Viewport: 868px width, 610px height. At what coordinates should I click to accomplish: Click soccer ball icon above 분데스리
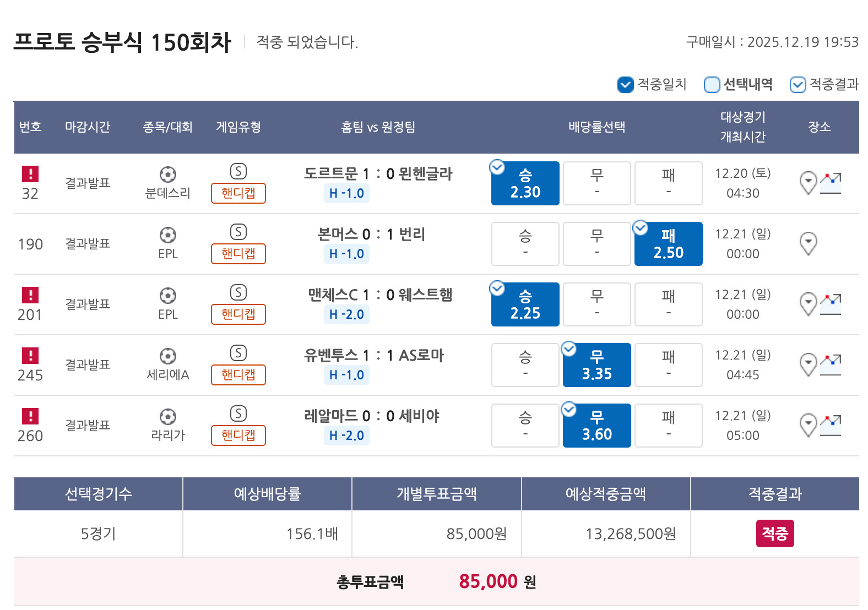[x=167, y=175]
